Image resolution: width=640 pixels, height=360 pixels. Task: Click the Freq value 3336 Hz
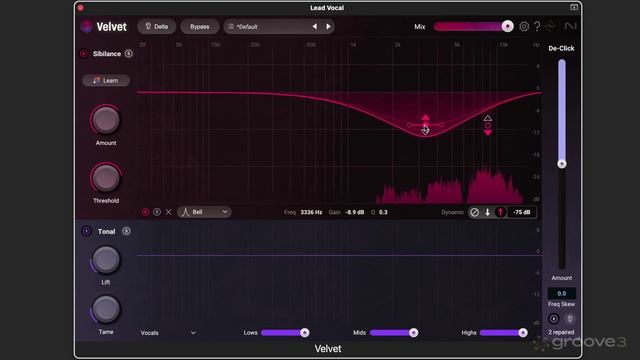pos(311,212)
